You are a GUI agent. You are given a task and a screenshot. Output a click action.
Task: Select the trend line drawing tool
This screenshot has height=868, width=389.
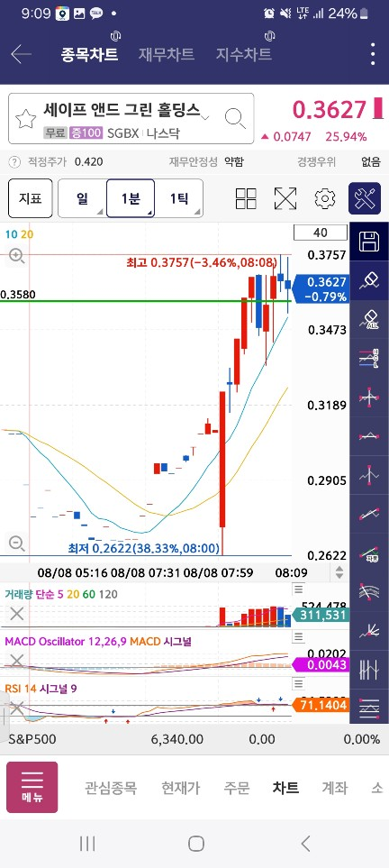coord(369,514)
